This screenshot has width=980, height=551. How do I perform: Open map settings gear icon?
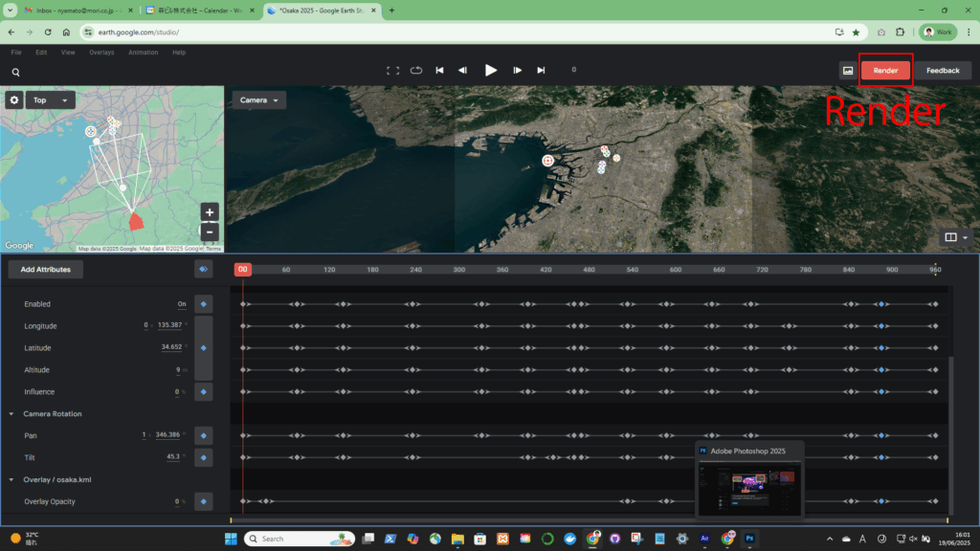point(14,99)
